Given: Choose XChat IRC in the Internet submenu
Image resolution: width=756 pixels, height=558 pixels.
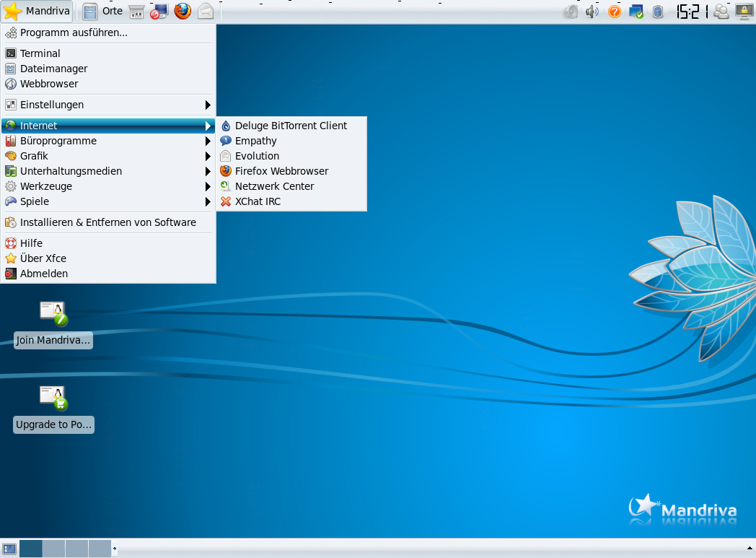Looking at the screenshot, I should (258, 201).
